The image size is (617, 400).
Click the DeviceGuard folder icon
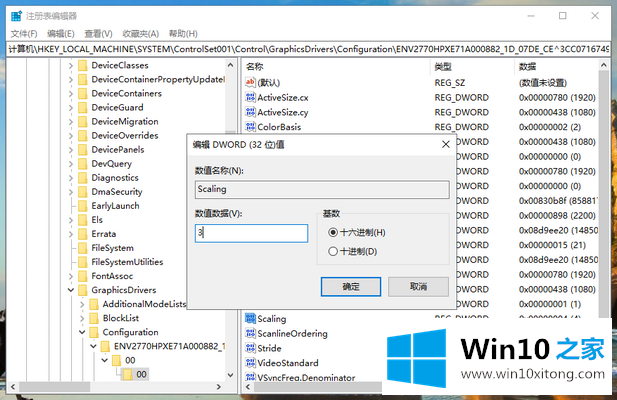tap(81, 108)
